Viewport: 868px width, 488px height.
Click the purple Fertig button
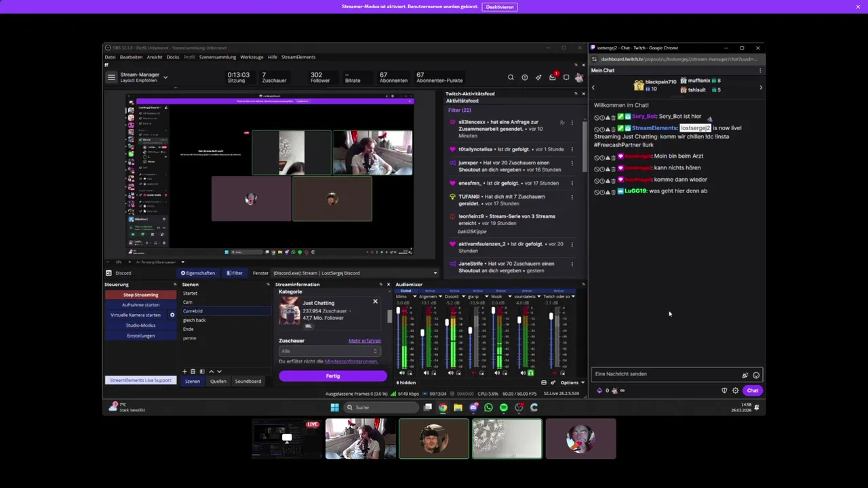coord(332,376)
